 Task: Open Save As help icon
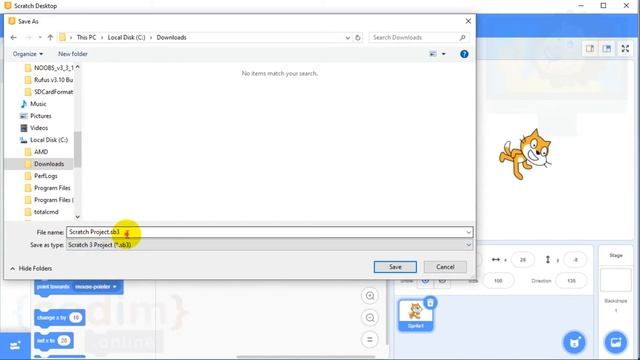click(x=464, y=54)
